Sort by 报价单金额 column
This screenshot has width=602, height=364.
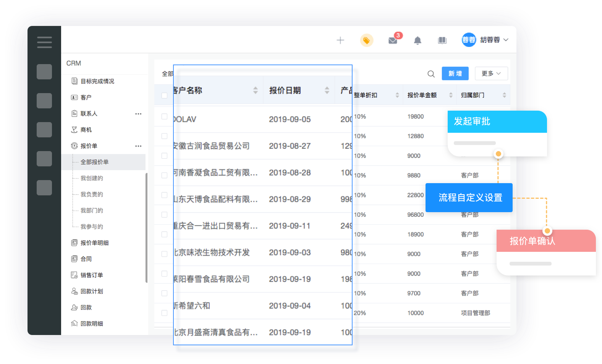[x=451, y=95]
